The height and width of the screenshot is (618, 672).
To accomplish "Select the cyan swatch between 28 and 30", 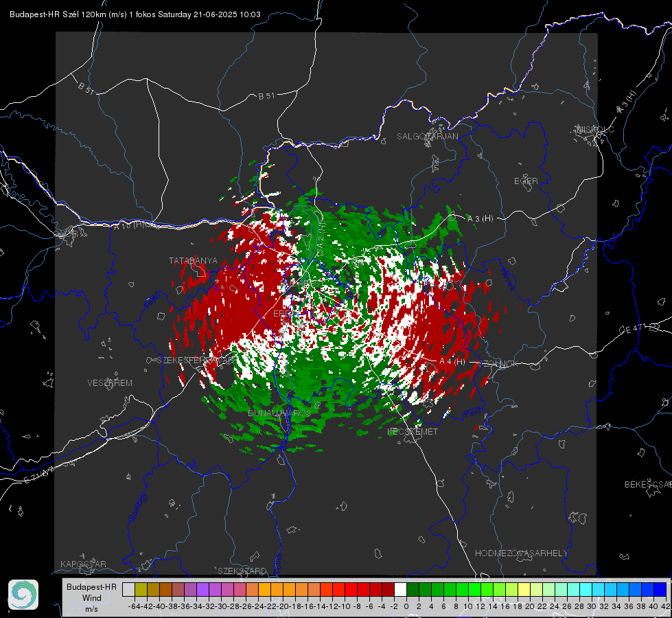I will pyautogui.click(x=586, y=589).
